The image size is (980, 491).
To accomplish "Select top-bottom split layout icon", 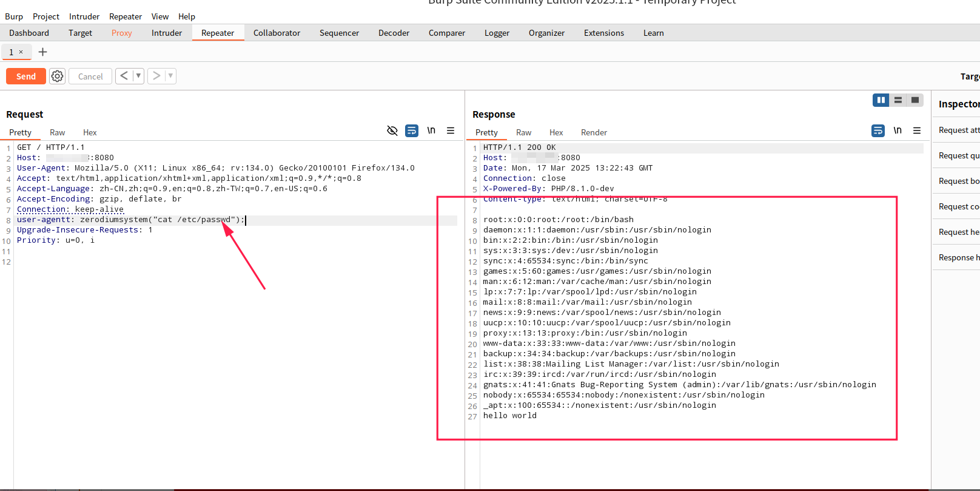I will [x=898, y=100].
